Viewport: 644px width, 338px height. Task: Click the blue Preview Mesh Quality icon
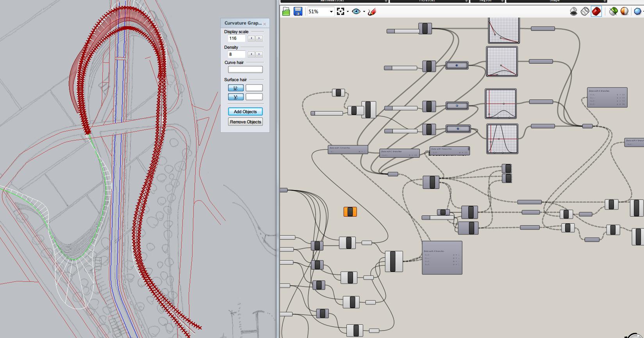click(x=637, y=12)
